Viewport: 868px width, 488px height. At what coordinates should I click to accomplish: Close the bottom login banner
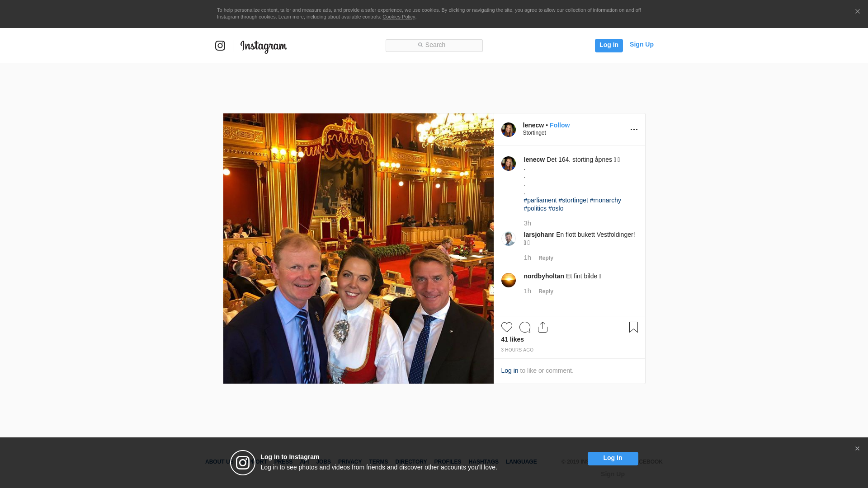(857, 449)
